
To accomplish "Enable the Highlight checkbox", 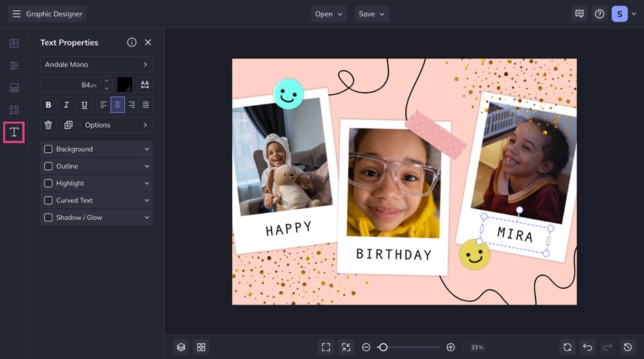I will coord(48,183).
